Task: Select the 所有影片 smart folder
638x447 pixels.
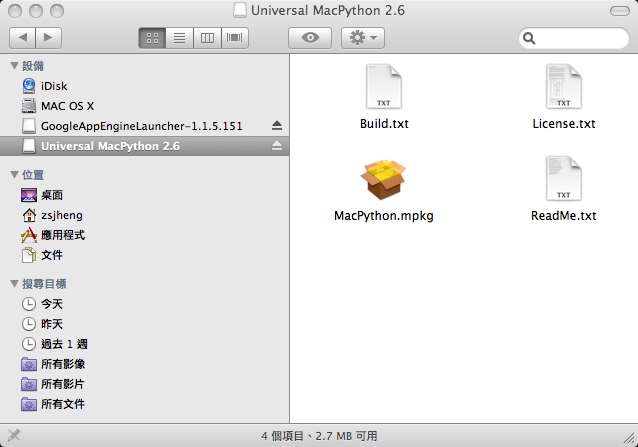Action: tap(144, 384)
